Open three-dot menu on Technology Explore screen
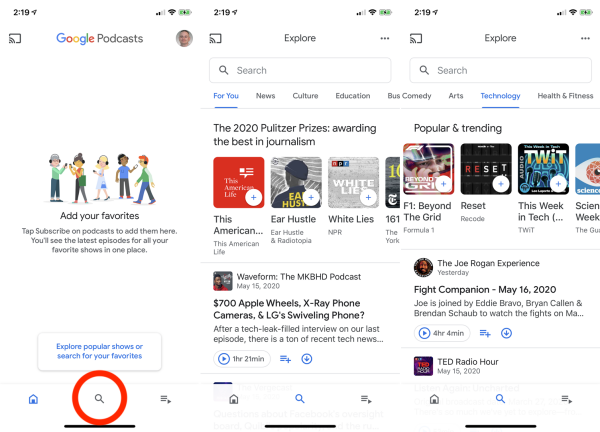 tap(585, 38)
